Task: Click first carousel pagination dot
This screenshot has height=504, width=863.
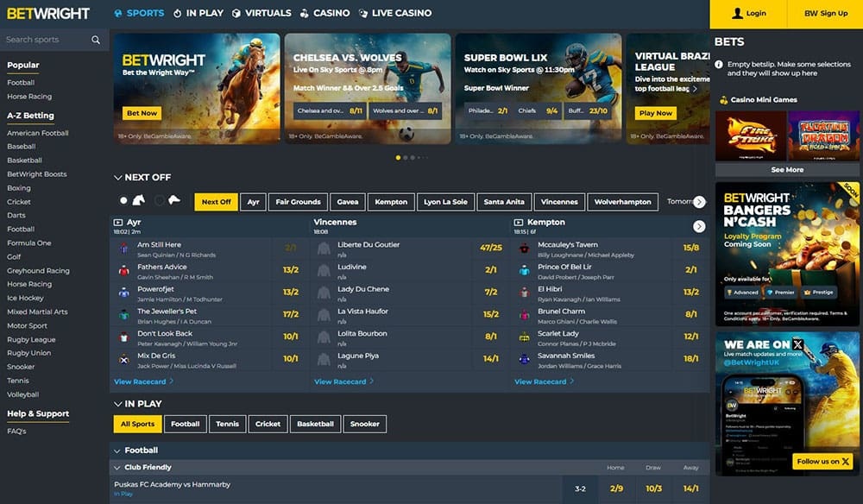Action: coord(398,158)
